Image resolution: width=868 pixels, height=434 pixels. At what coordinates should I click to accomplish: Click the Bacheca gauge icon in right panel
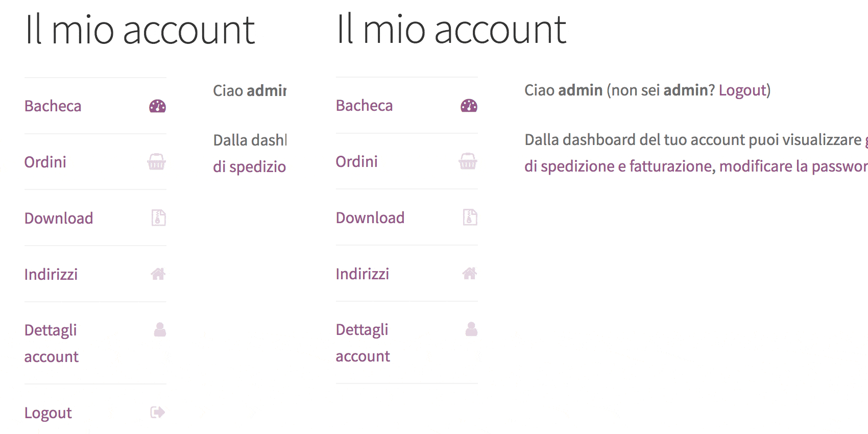[469, 106]
